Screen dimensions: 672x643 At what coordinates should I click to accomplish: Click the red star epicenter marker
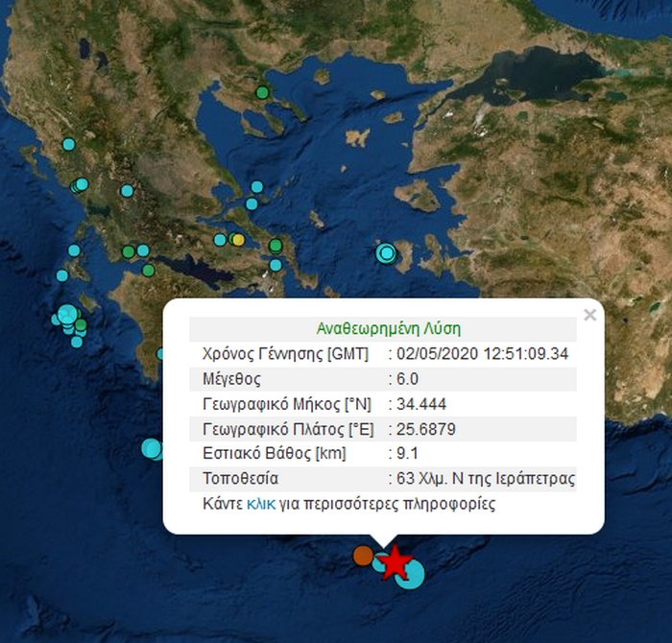point(394,562)
